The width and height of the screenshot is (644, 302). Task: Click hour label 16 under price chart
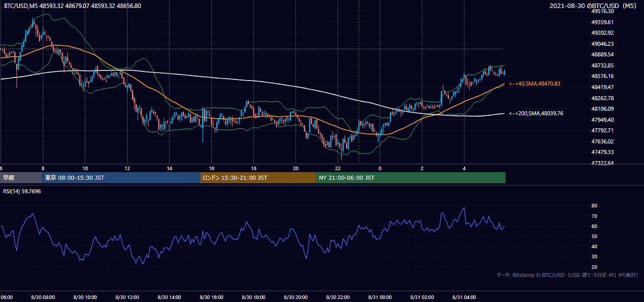(212, 168)
